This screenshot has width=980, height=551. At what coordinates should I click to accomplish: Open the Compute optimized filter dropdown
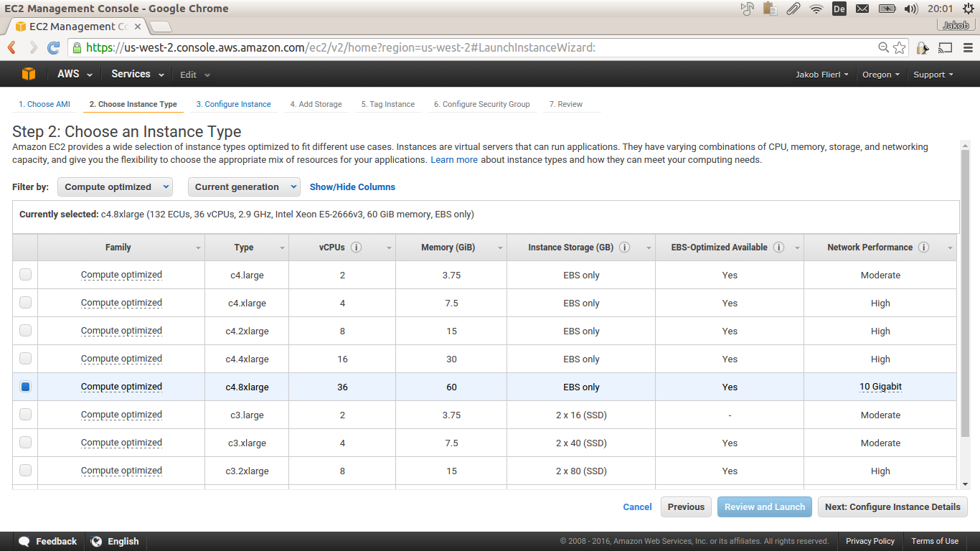point(115,187)
